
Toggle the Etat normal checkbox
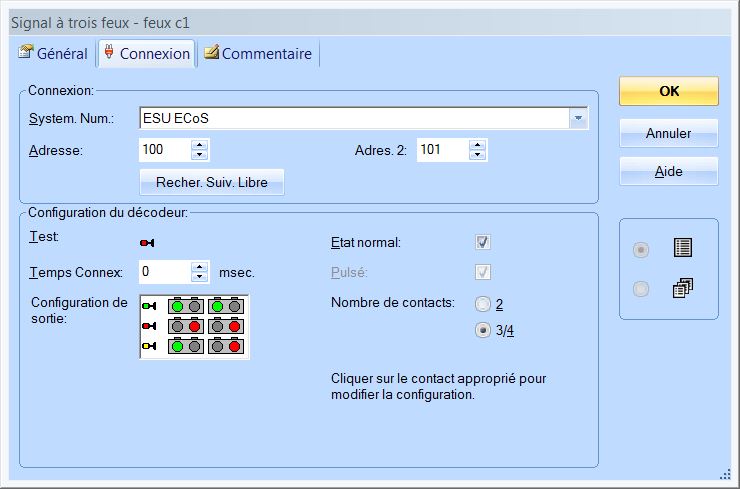click(x=482, y=242)
